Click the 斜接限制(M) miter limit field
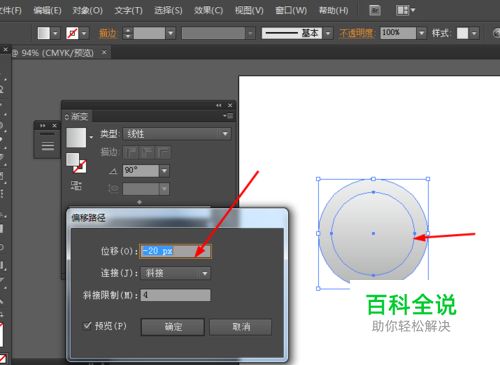 coord(176,295)
